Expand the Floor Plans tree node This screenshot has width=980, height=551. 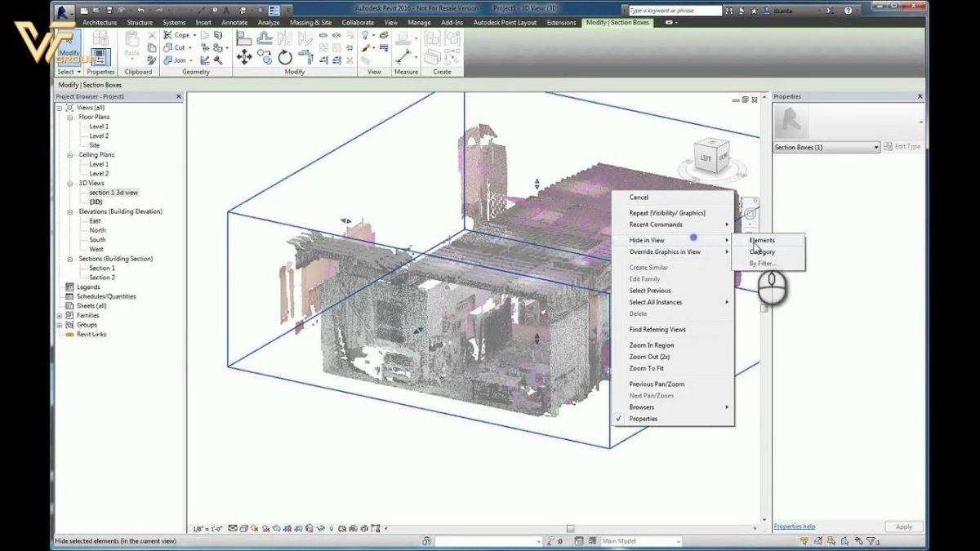coord(72,117)
